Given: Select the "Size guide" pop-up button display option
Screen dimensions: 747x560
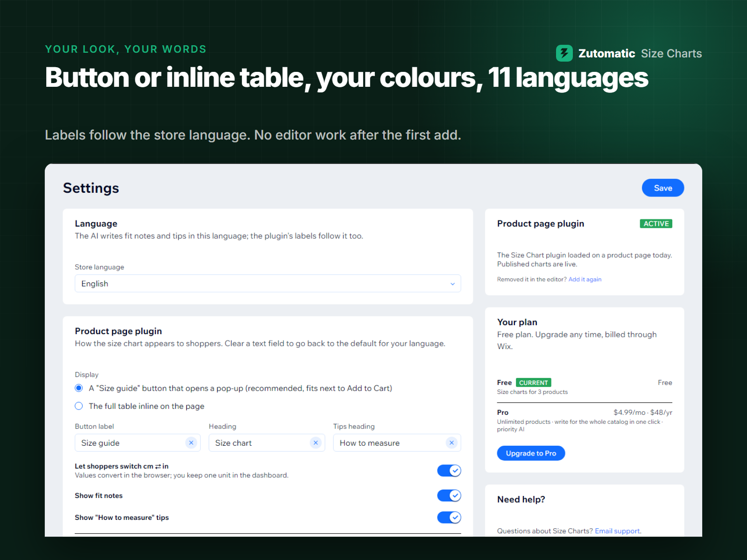Looking at the screenshot, I should point(79,388).
